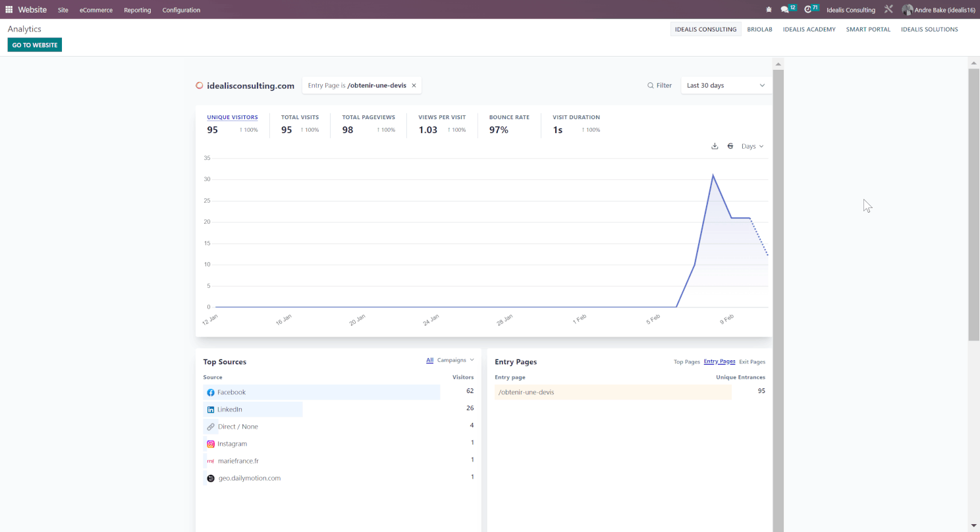Open the Last 30 days period dropdown
Screen dimensions: 980x532
point(726,86)
